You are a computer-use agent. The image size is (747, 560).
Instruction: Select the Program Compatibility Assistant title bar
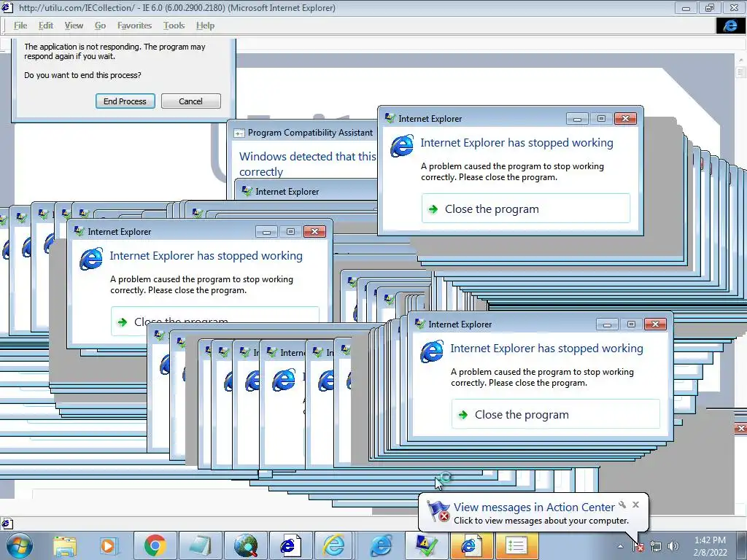point(303,133)
